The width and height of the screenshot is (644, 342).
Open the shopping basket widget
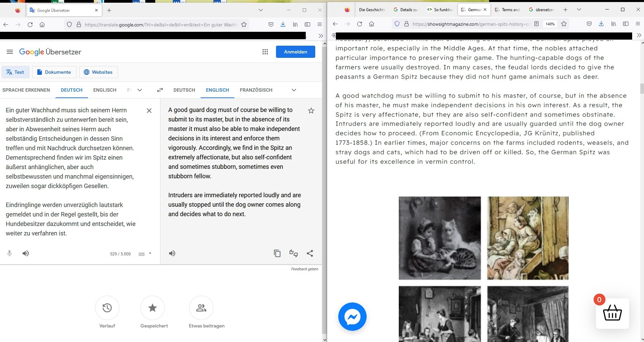(613, 313)
